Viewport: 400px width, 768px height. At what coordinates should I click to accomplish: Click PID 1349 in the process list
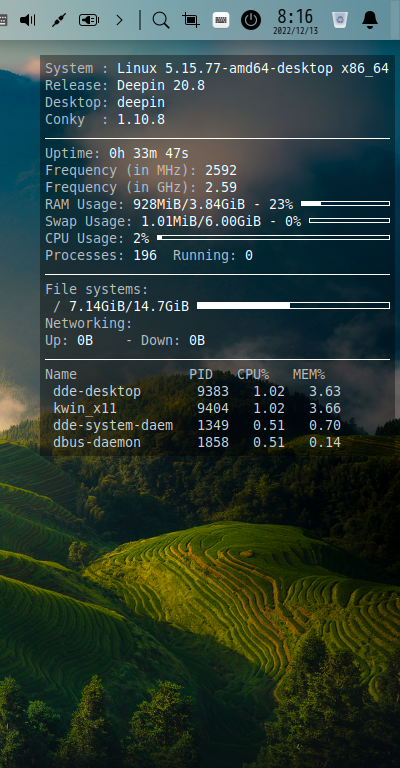(213, 426)
